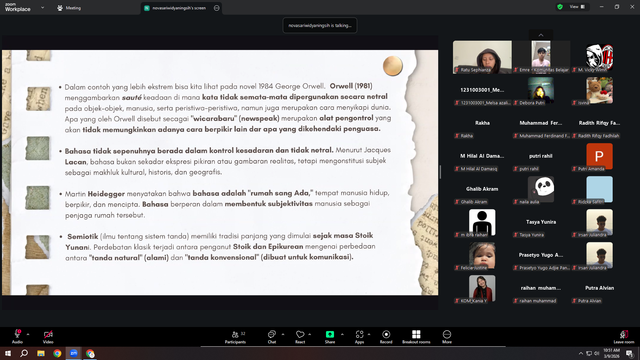Click the Radith Rifqy Fa... participant tile
640x360 pixels.
coord(599,123)
